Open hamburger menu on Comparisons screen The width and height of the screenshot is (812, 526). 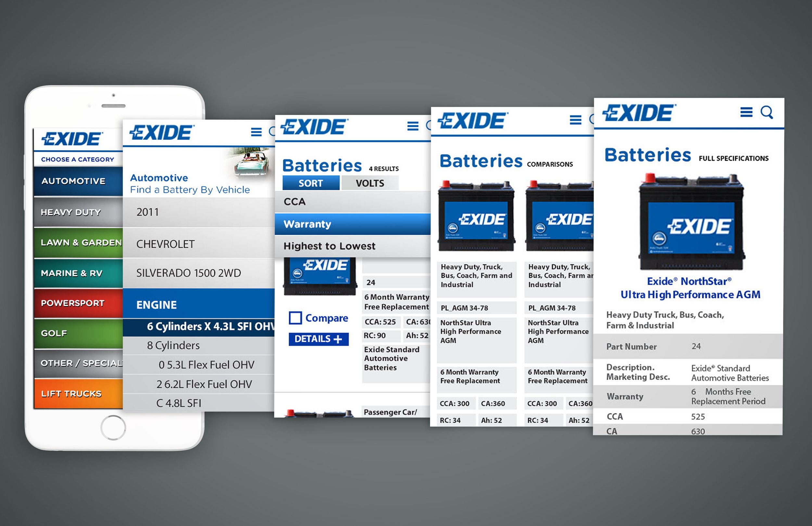576,120
